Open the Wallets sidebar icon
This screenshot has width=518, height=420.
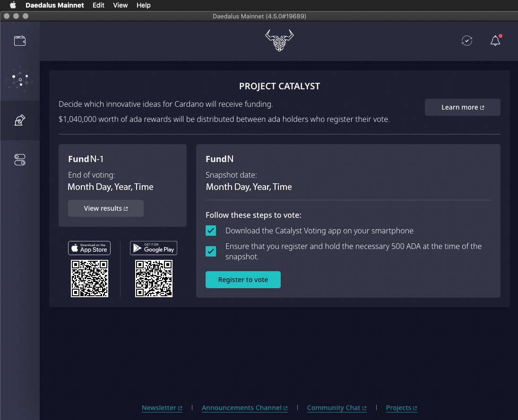coord(20,41)
